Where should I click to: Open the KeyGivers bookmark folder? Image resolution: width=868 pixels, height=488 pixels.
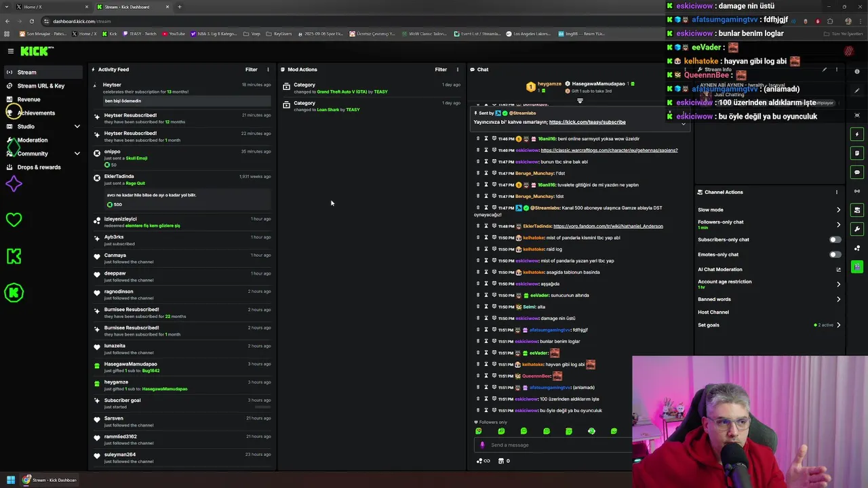coord(279,33)
